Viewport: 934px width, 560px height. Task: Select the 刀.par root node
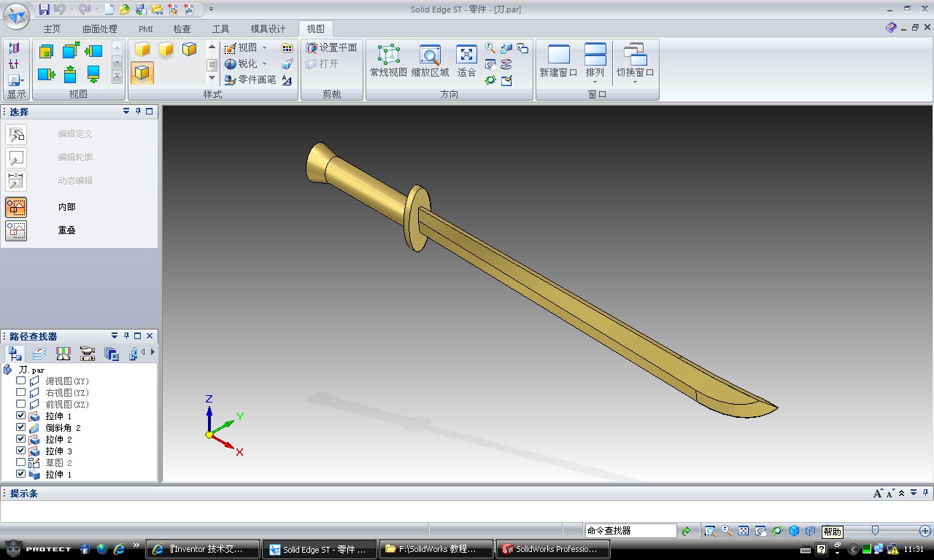(x=31, y=370)
